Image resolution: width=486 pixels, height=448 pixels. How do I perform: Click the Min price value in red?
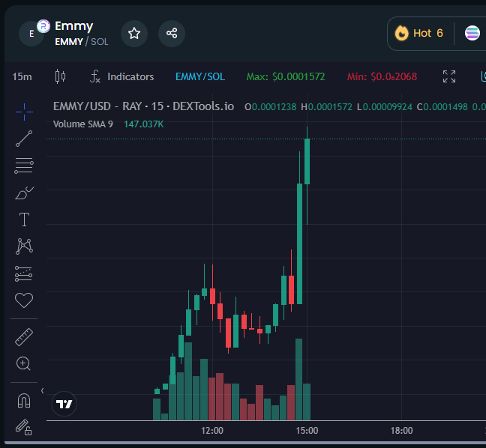tap(382, 76)
